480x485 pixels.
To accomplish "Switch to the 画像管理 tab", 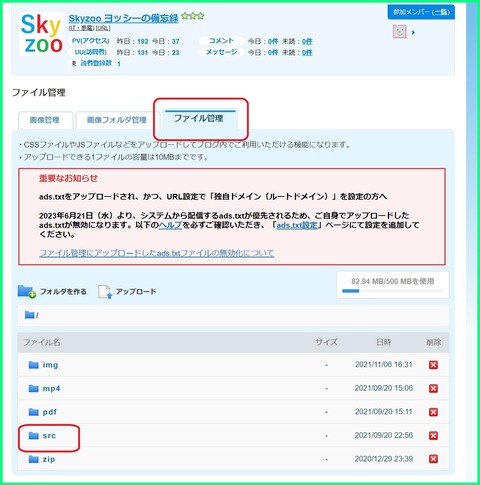I will click(45, 120).
